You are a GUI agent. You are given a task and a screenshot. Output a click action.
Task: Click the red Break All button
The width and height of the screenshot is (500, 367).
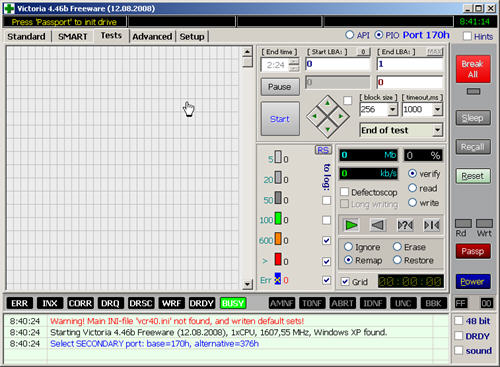pos(473,69)
